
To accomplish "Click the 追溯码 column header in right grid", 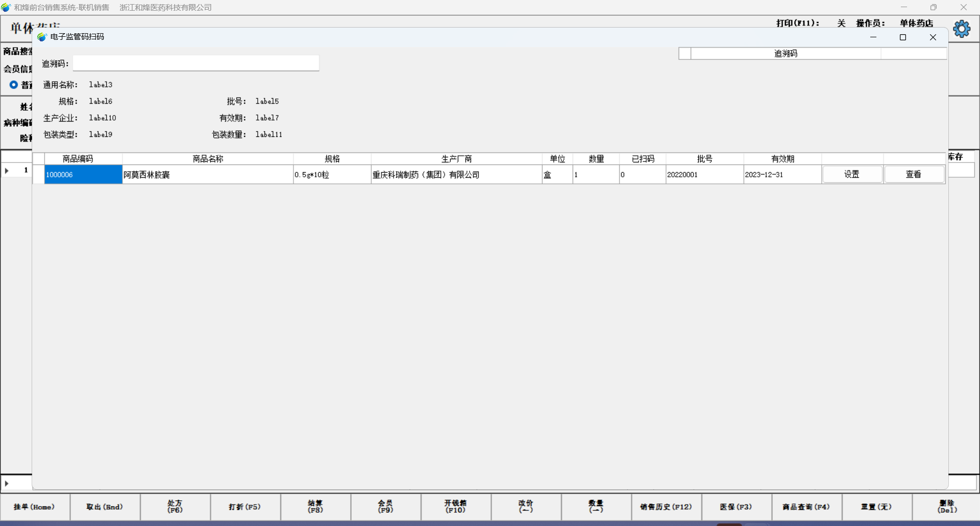I will pyautogui.click(x=786, y=54).
